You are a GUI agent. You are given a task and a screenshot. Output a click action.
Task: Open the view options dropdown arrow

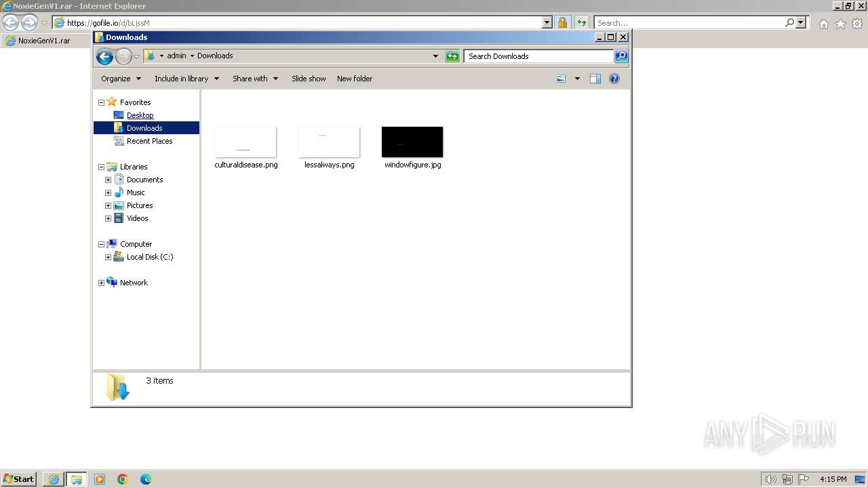click(x=577, y=79)
